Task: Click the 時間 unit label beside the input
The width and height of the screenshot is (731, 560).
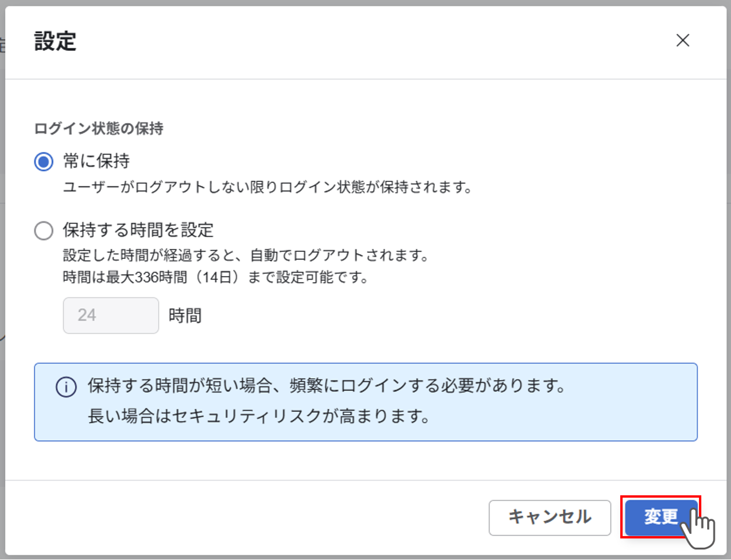Action: (x=185, y=316)
